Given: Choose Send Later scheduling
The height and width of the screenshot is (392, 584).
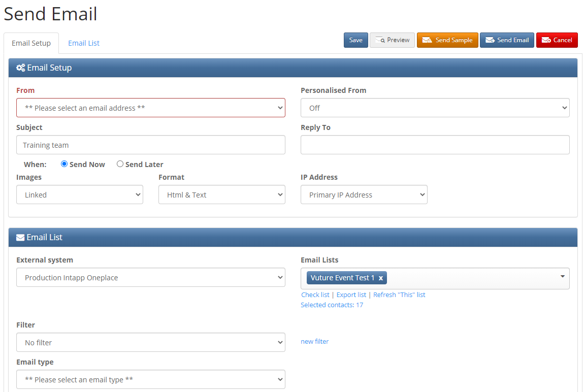Looking at the screenshot, I should coord(120,164).
